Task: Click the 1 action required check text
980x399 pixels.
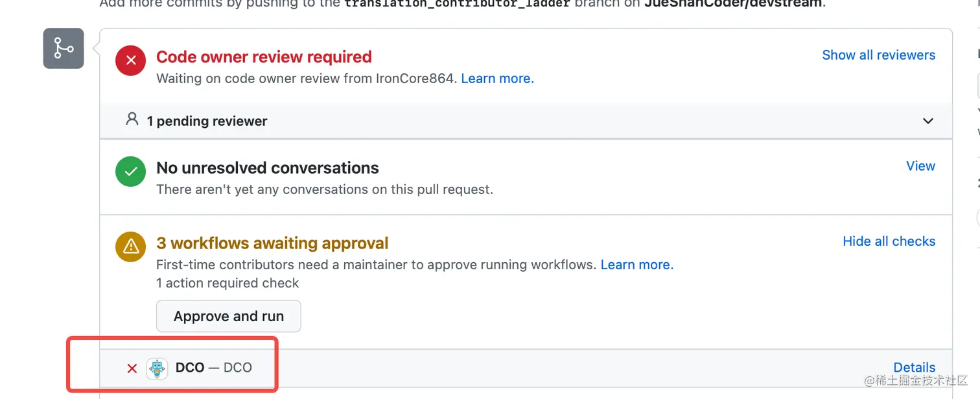Action: 227,283
